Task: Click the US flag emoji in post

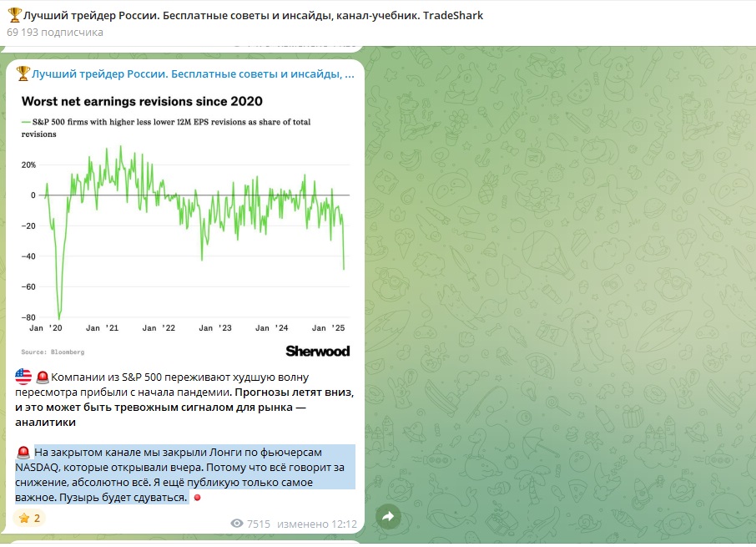Action: [23, 377]
